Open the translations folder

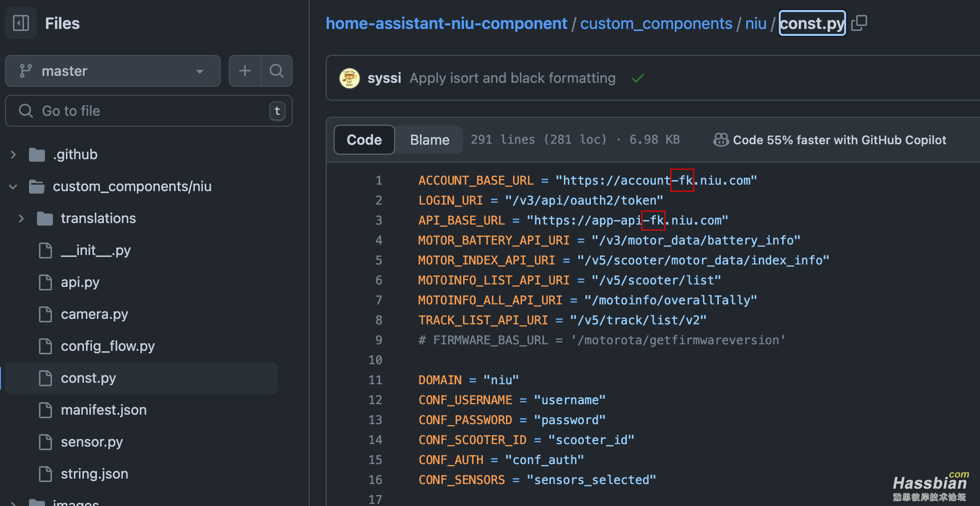[x=98, y=219]
